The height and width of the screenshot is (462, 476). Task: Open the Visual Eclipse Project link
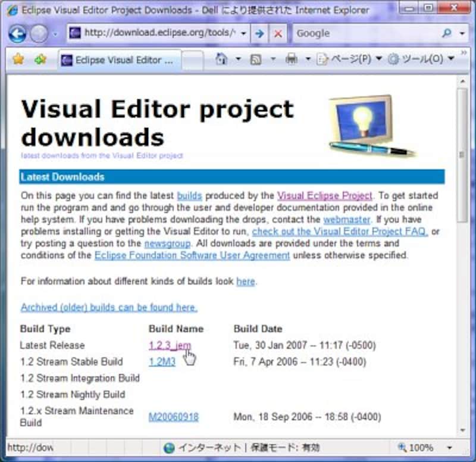pyautogui.click(x=324, y=196)
